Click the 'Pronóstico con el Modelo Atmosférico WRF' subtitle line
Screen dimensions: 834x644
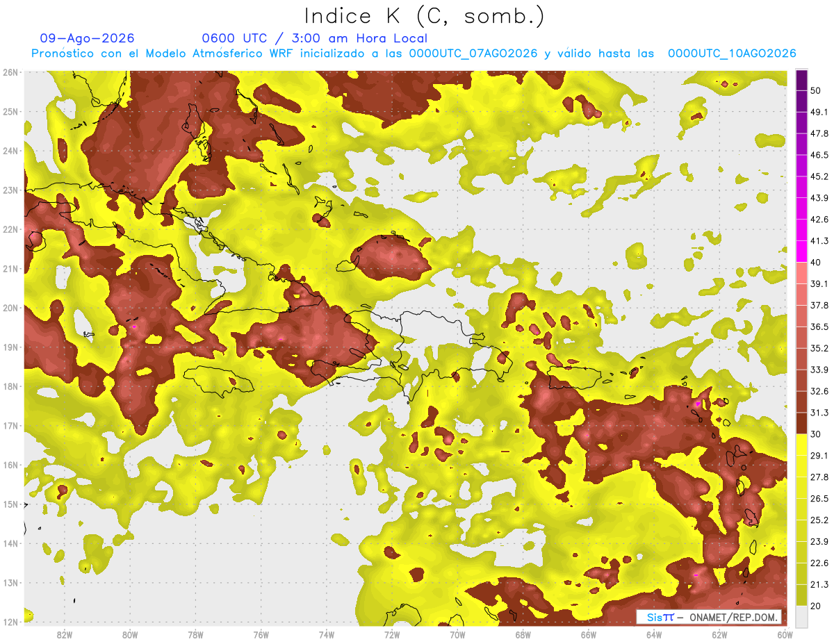(x=414, y=53)
